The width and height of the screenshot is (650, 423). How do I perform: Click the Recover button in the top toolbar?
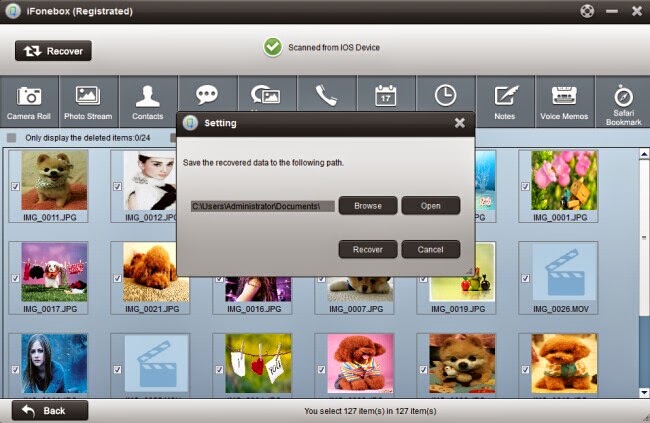(53, 51)
